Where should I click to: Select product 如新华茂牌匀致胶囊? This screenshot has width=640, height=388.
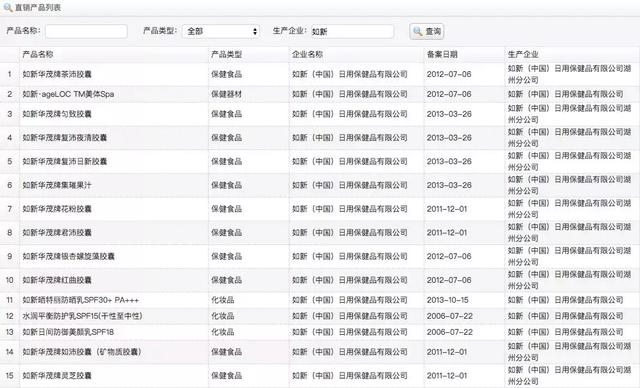pos(57,114)
